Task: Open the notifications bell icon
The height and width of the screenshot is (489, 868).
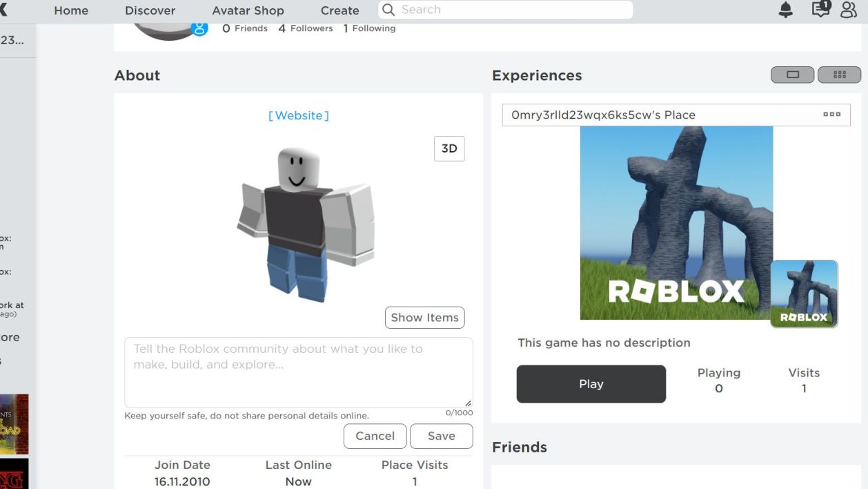Action: pyautogui.click(x=785, y=10)
